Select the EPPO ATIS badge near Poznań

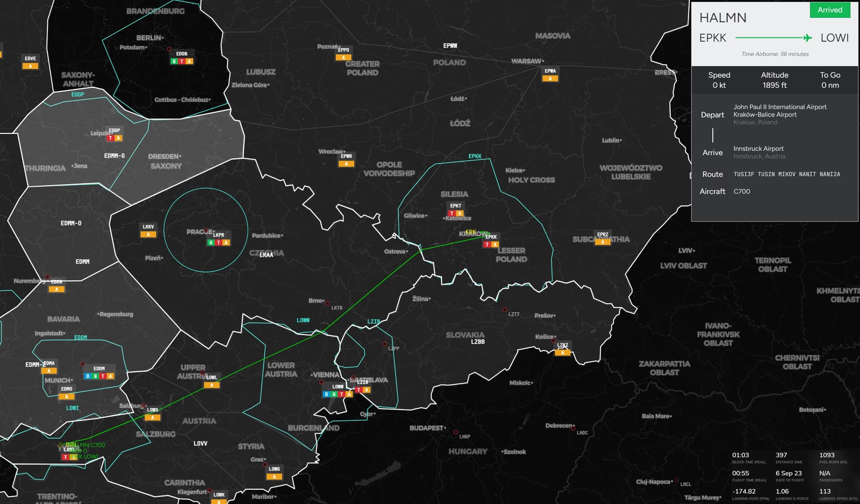(343, 57)
